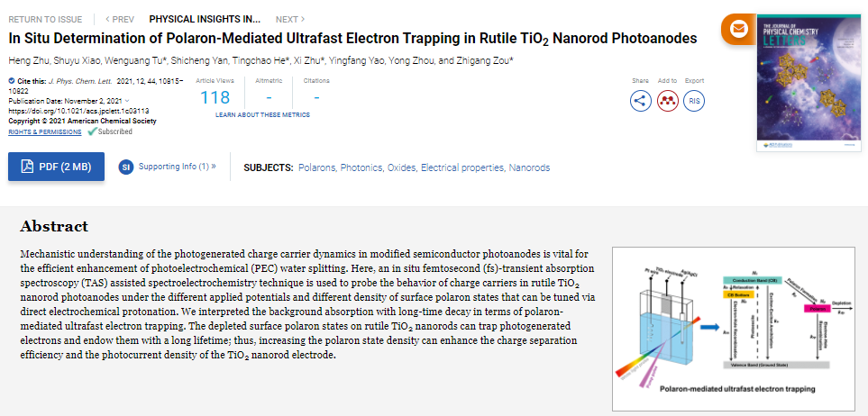Click the orange email alert icon

(x=739, y=29)
